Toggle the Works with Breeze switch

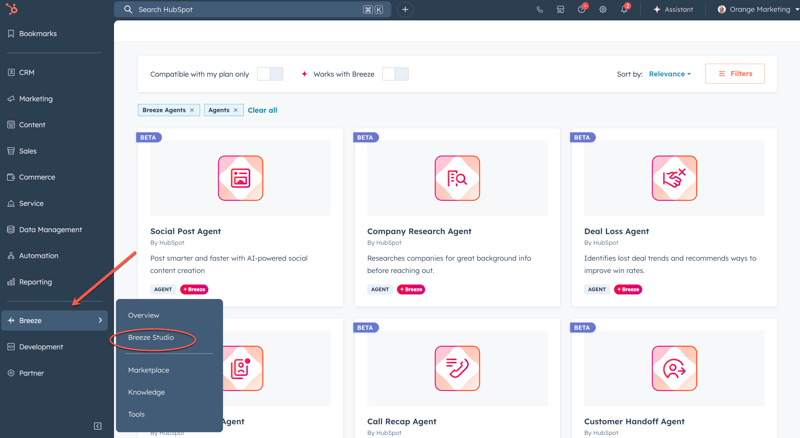(395, 74)
